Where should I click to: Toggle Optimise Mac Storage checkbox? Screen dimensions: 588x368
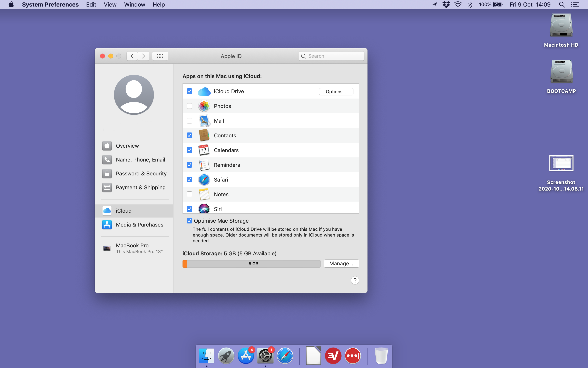click(x=189, y=221)
